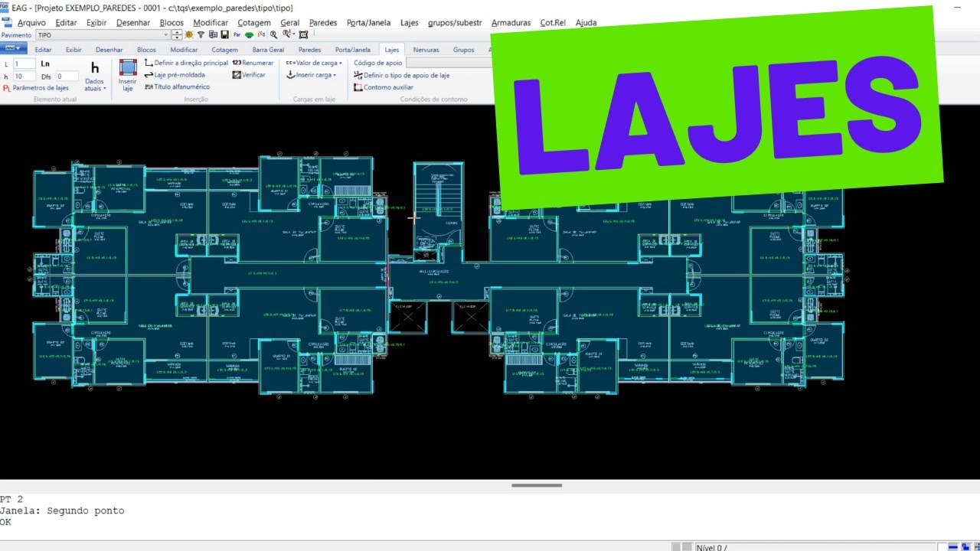Open the Armaduras menu
Image resolution: width=980 pixels, height=551 pixels.
511,23
